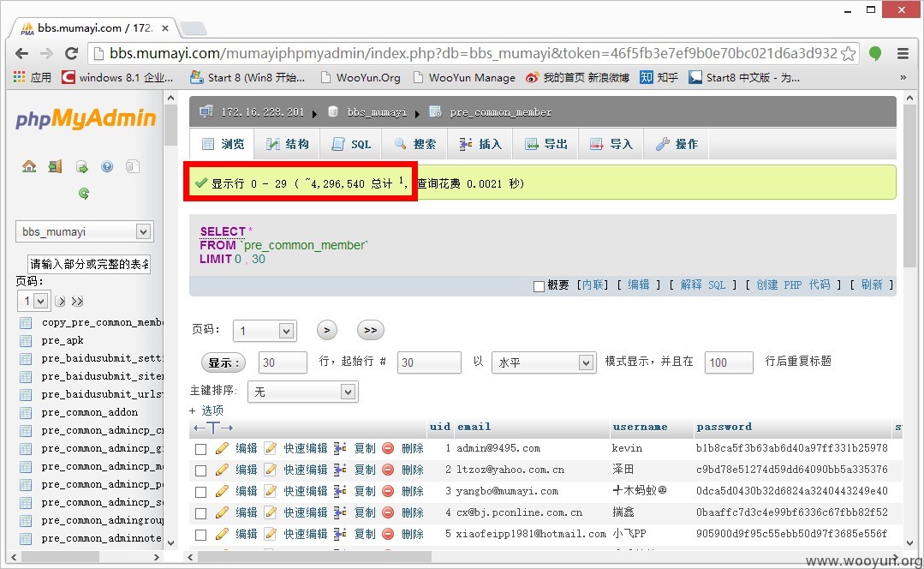
Task: Click the Chrome address bar
Action: [474, 54]
